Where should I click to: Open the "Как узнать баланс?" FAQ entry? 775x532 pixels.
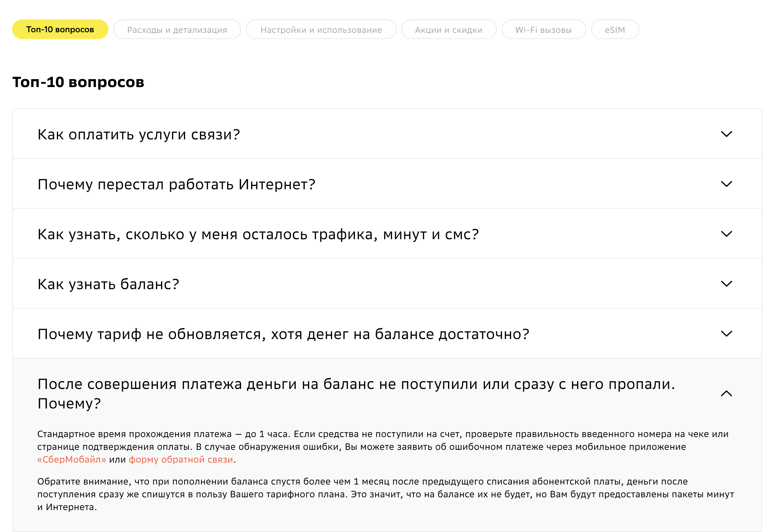pos(109,284)
